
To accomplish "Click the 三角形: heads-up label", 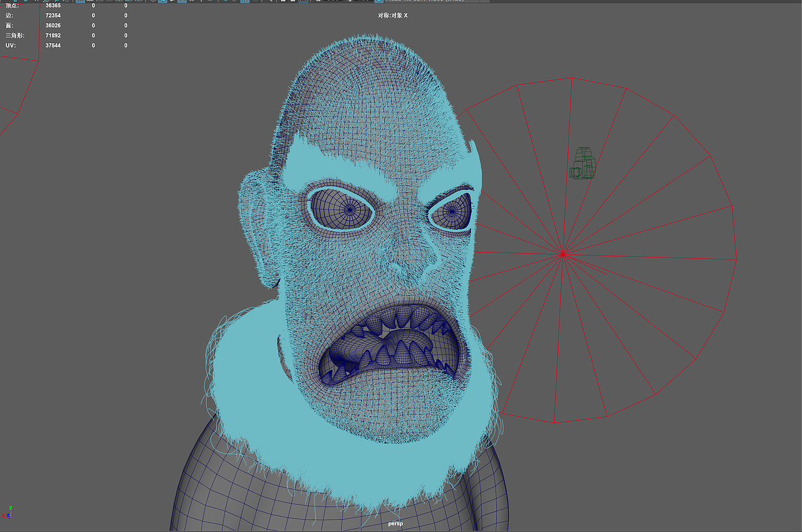I will [x=15, y=35].
